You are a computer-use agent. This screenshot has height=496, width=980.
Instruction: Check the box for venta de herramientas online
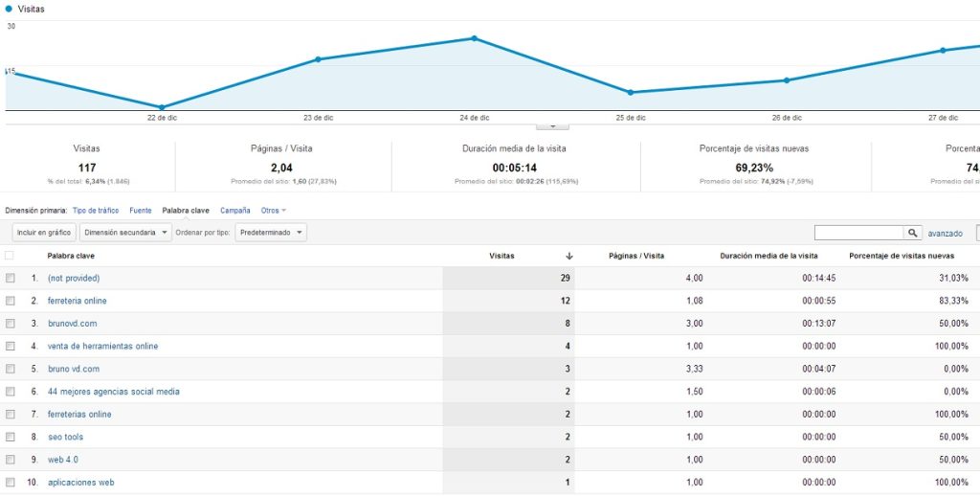point(10,346)
